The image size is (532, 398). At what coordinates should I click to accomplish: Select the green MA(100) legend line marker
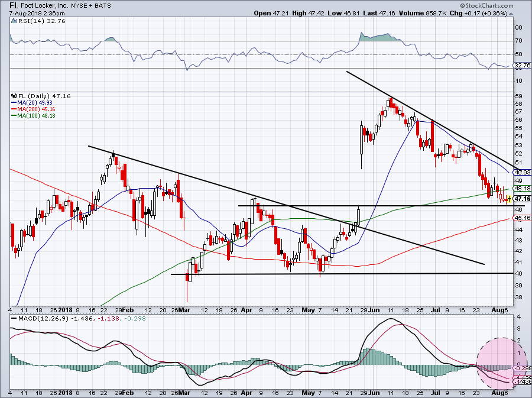click(x=14, y=116)
